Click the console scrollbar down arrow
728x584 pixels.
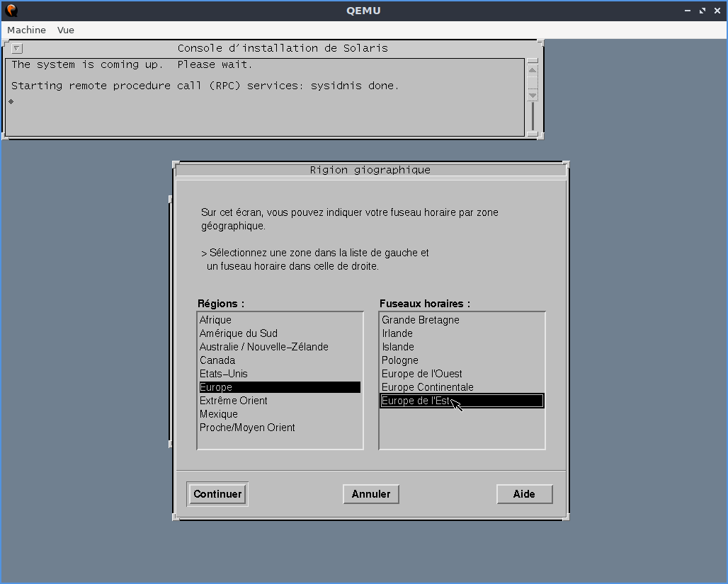533,95
